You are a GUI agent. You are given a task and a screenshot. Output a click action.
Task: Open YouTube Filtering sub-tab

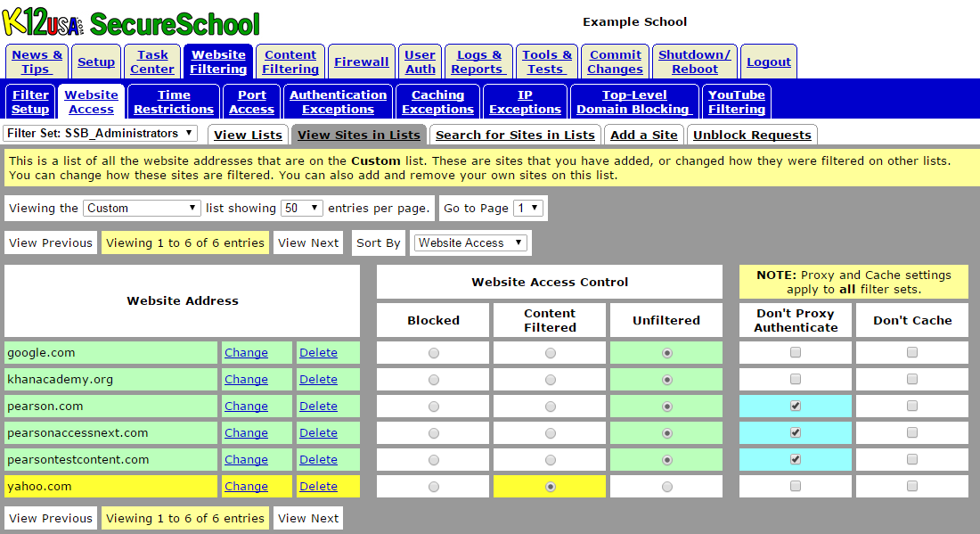[736, 102]
